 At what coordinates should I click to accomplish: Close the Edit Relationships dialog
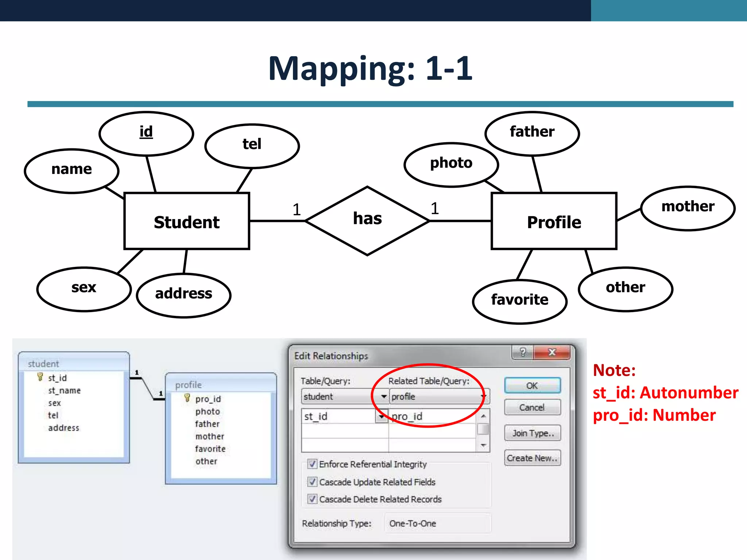coord(551,352)
